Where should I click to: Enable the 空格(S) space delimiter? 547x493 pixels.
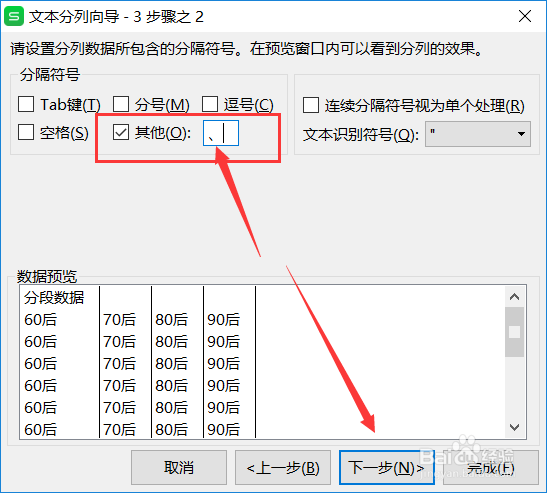tap(26, 132)
